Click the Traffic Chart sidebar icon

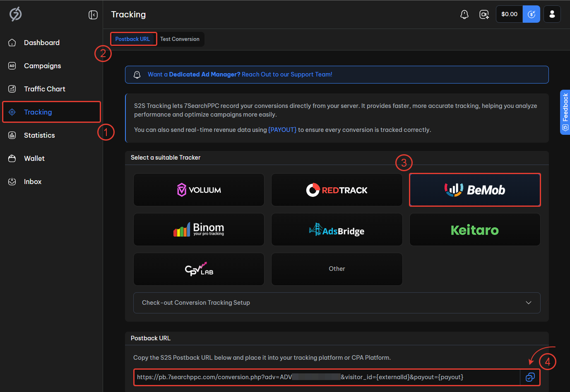(12, 89)
